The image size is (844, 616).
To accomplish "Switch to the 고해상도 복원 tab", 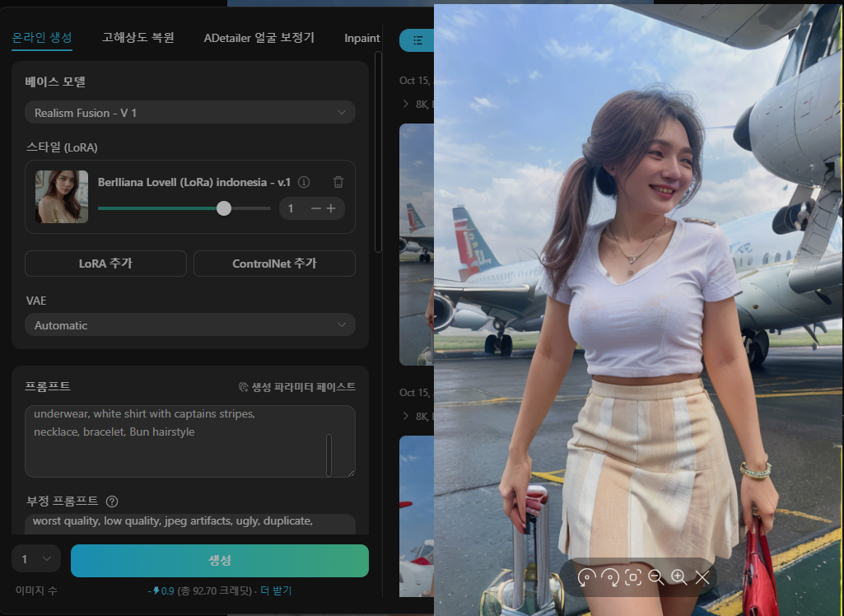I will (137, 39).
